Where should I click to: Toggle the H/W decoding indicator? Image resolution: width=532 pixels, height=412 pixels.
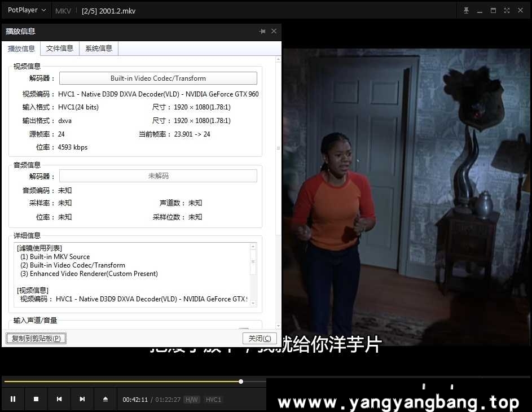tap(191, 399)
